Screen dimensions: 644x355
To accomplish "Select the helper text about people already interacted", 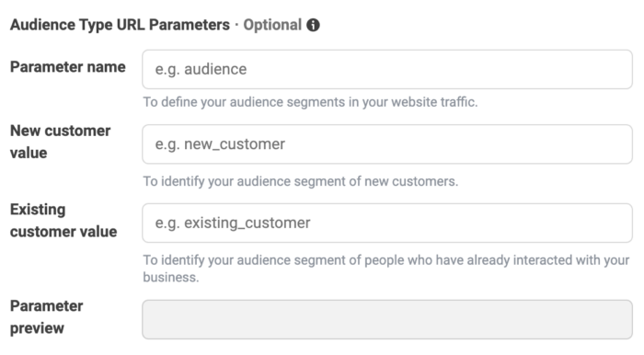I will (386, 269).
